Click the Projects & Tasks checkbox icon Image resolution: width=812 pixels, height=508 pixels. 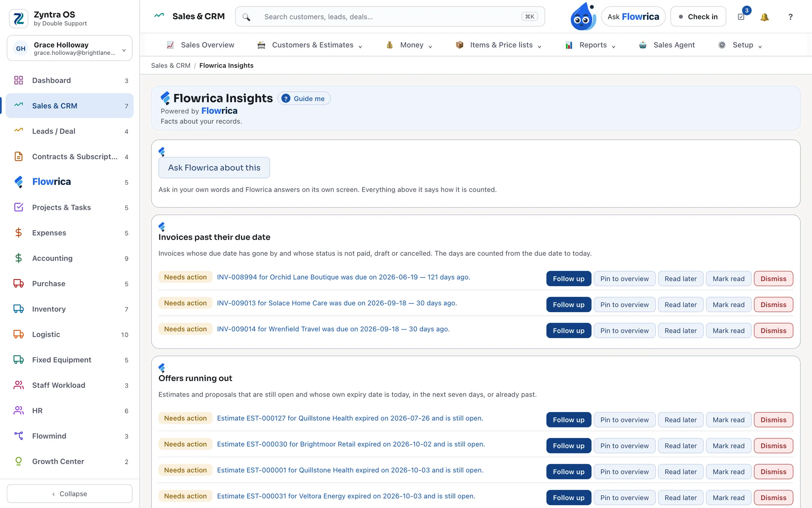tap(19, 207)
